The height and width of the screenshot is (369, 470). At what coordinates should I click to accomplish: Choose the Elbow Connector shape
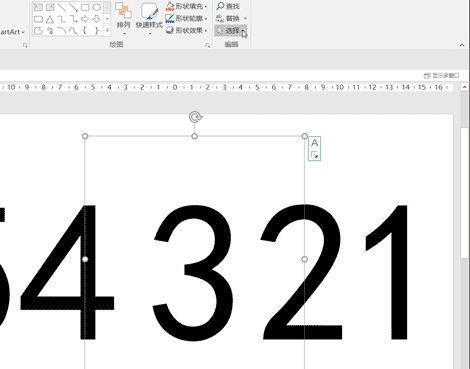tap(61, 19)
